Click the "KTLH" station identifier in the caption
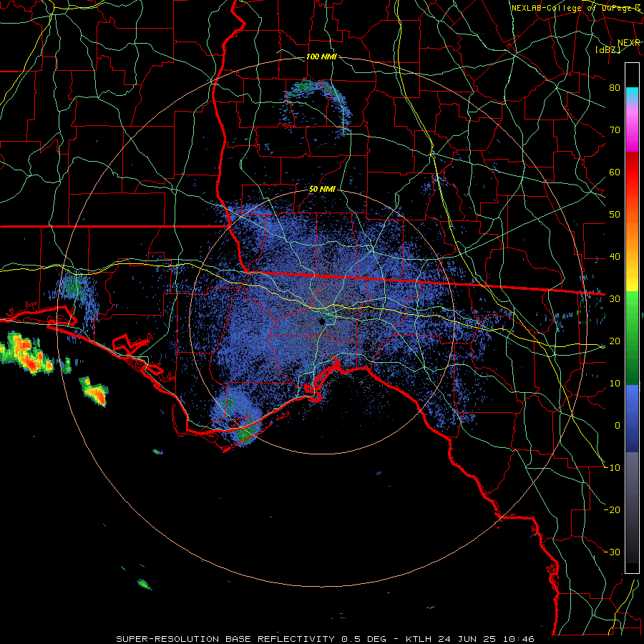Image resolution: width=644 pixels, height=644 pixels. [419, 639]
